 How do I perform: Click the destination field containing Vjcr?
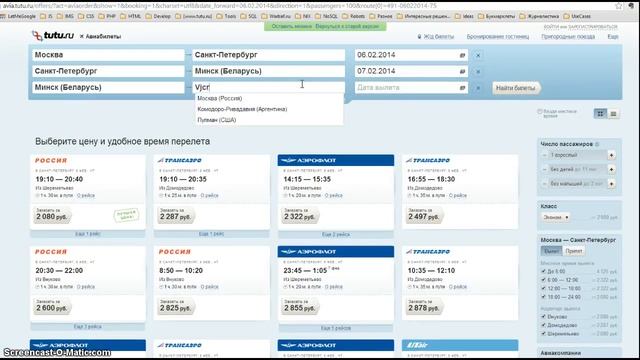pyautogui.click(x=268, y=87)
